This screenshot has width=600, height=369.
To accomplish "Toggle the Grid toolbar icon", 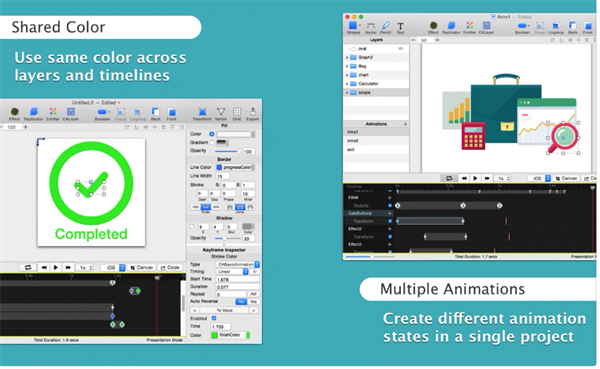I will point(237,112).
